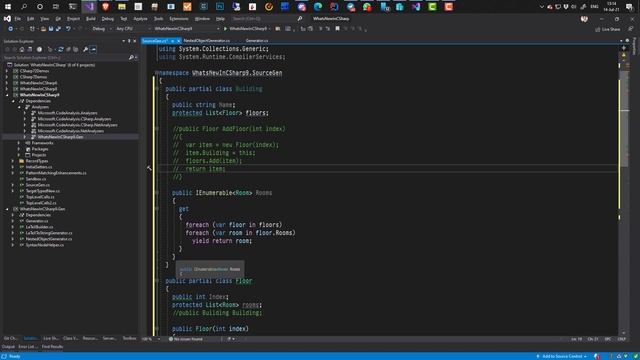The width and height of the screenshot is (640, 360).
Task: Open the Find Results panel tab
Action: (x=52, y=347)
